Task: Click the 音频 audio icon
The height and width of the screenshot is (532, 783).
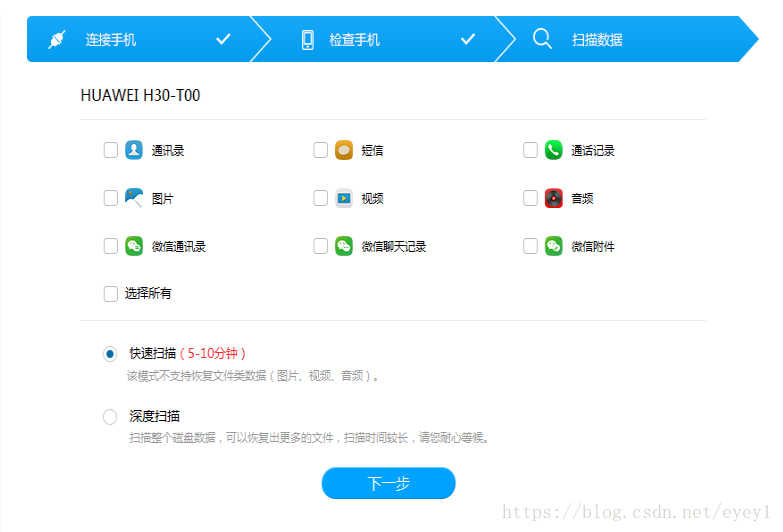Action: click(553, 198)
